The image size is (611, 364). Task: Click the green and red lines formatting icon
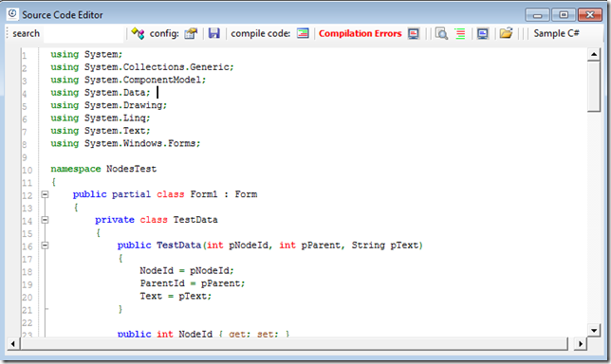coord(460,34)
